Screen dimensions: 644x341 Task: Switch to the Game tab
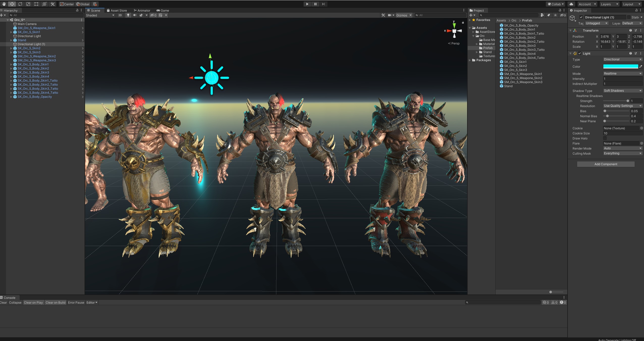(x=163, y=10)
